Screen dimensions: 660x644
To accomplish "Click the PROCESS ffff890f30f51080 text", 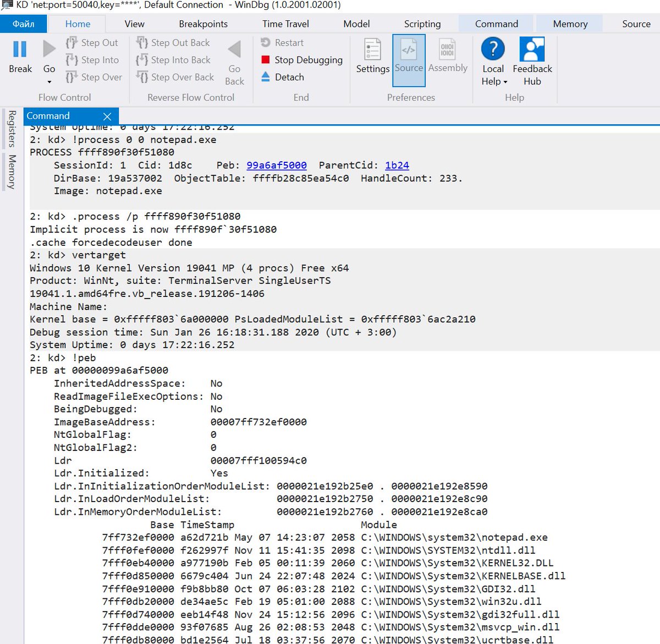I will pyautogui.click(x=102, y=152).
